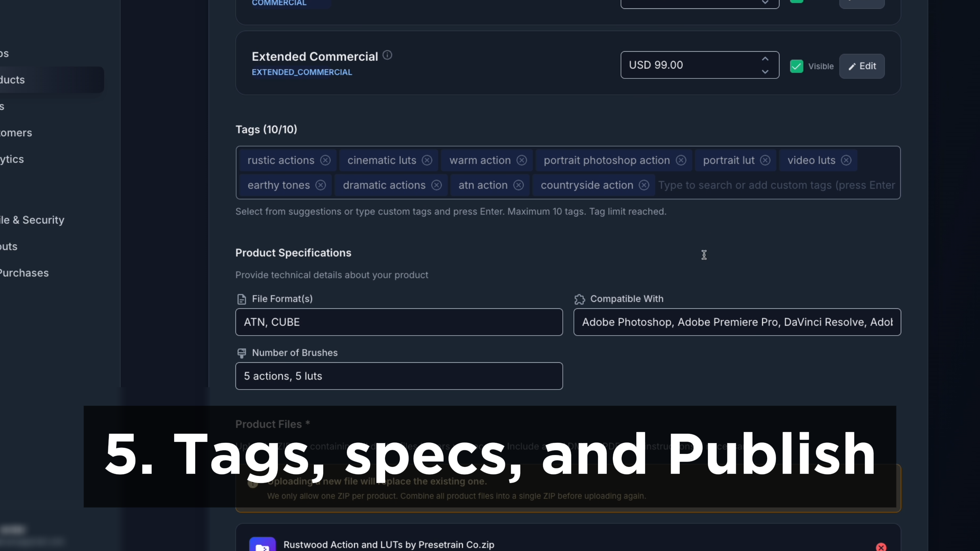Delete the 'warm action' tag
This screenshot has height=551, width=980.
[x=522, y=160]
